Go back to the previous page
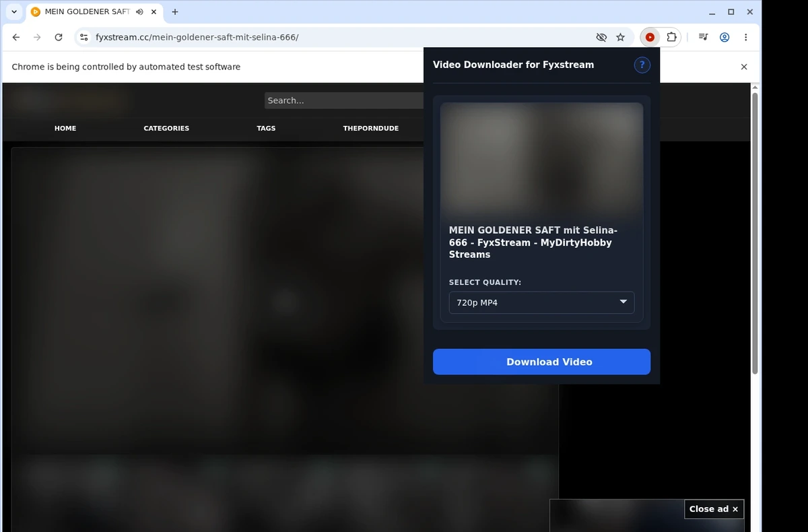808x532 pixels. 16,37
